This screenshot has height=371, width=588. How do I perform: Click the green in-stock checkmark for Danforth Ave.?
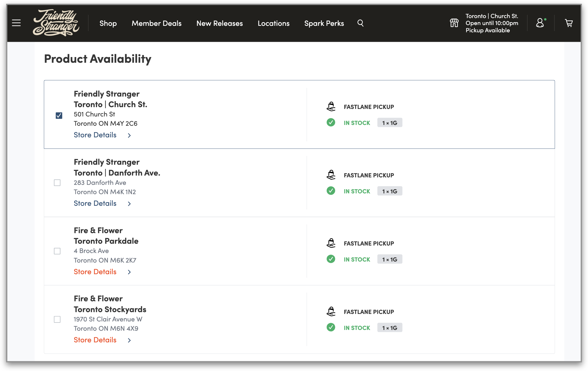click(x=331, y=191)
